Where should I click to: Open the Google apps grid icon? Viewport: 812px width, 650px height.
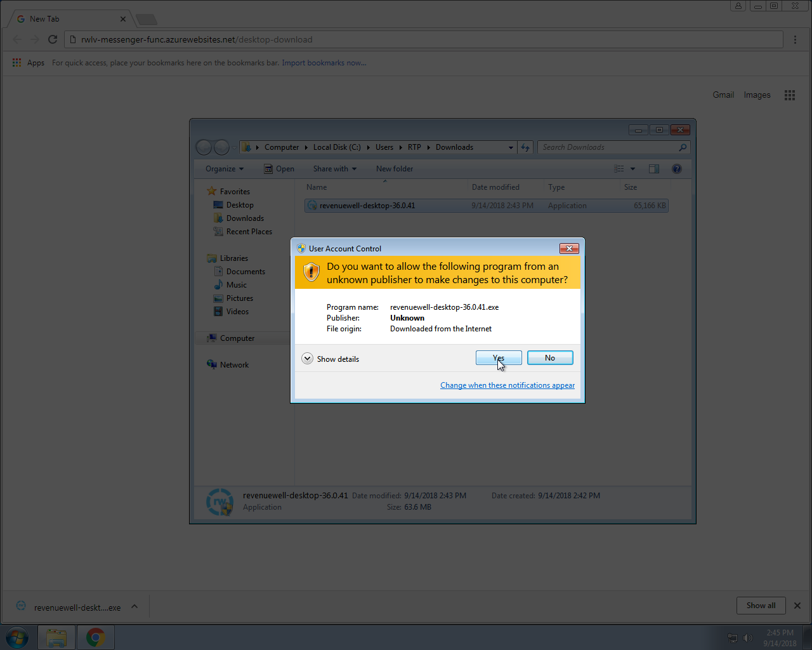pos(790,95)
